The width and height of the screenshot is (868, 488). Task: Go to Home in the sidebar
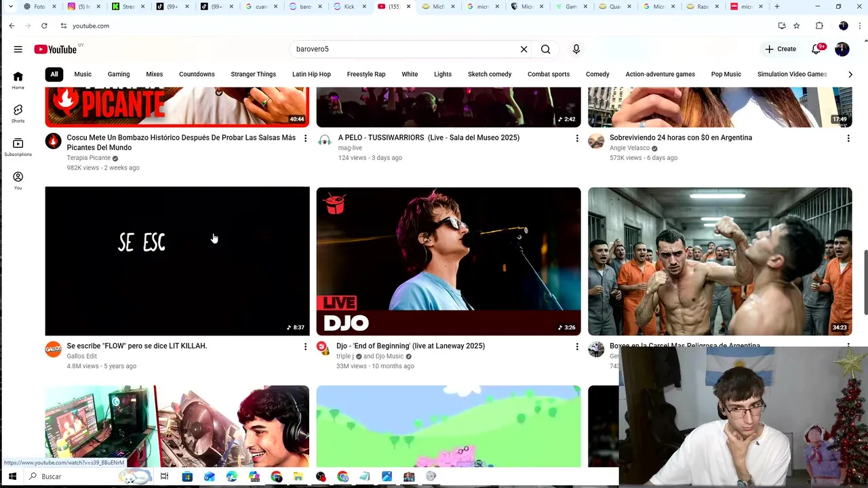click(18, 80)
